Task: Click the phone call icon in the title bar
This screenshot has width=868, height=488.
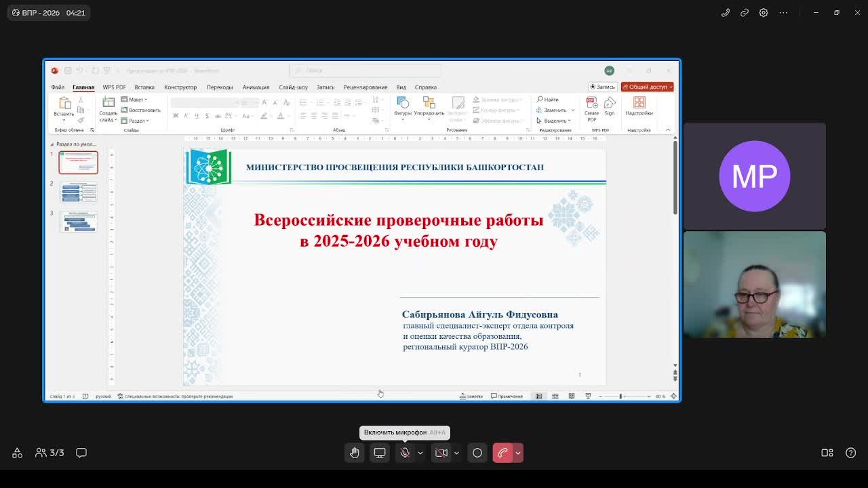Action: (726, 12)
